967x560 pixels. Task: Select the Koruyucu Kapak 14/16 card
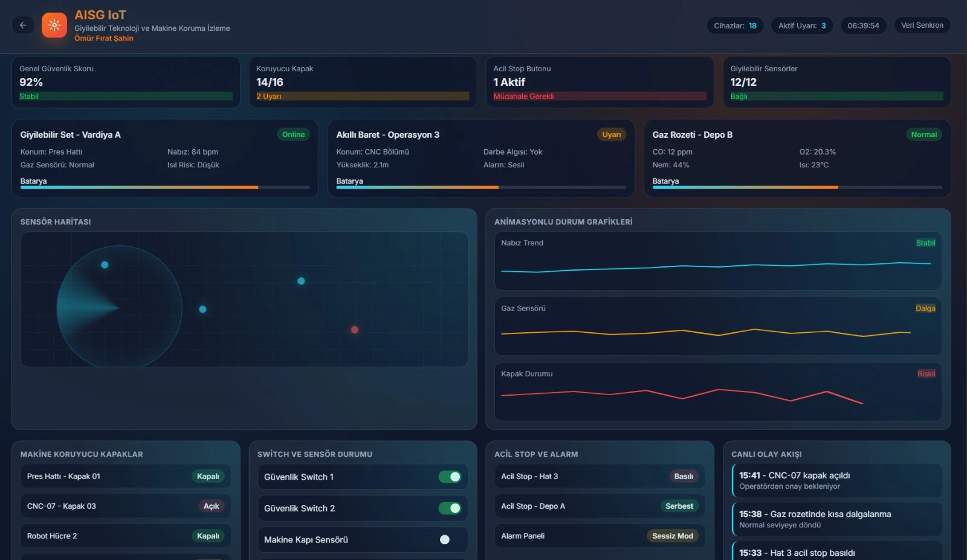pyautogui.click(x=363, y=82)
